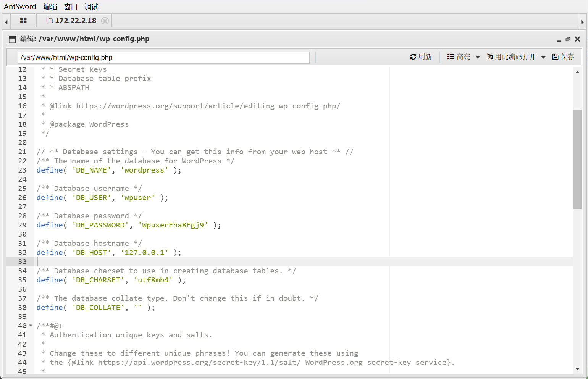Viewport: 588px width, 379px height.
Task: Save the file with 保存
Action: [x=563, y=57]
